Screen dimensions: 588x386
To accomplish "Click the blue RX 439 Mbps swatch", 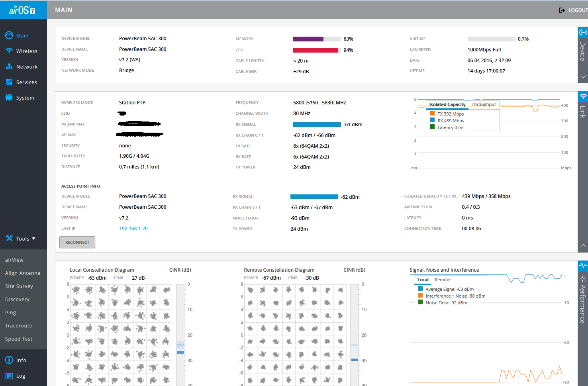I will tap(432, 120).
